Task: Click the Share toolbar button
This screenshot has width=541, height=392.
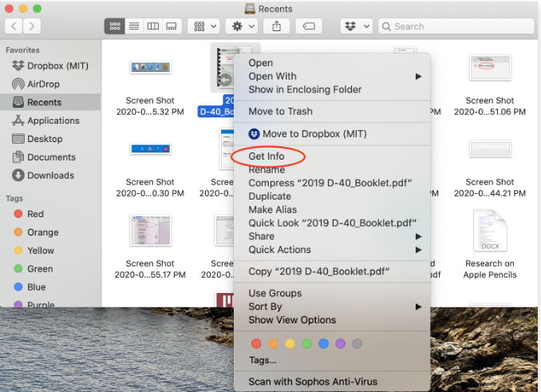Action: [x=276, y=26]
